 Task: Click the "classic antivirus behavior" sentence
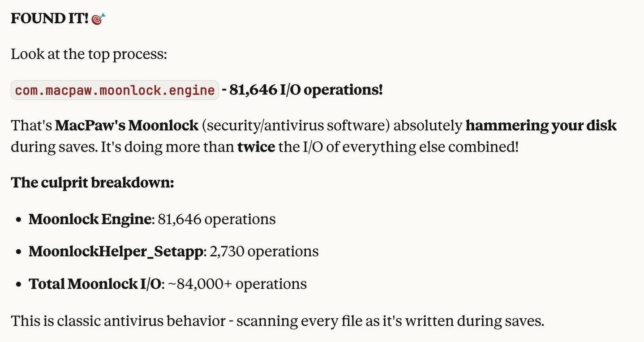click(277, 320)
